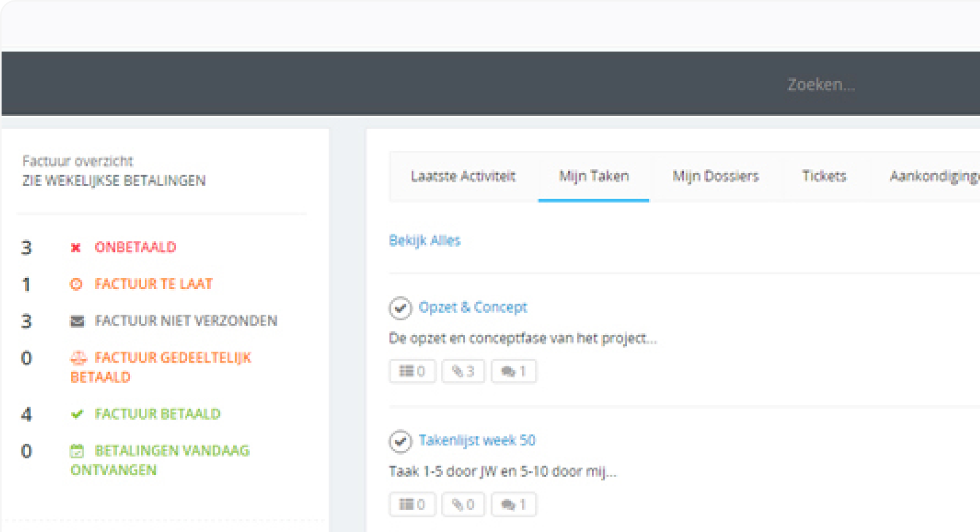Open the Aankondigingen tab
Image resolution: width=980 pixels, height=532 pixels.
tap(934, 177)
